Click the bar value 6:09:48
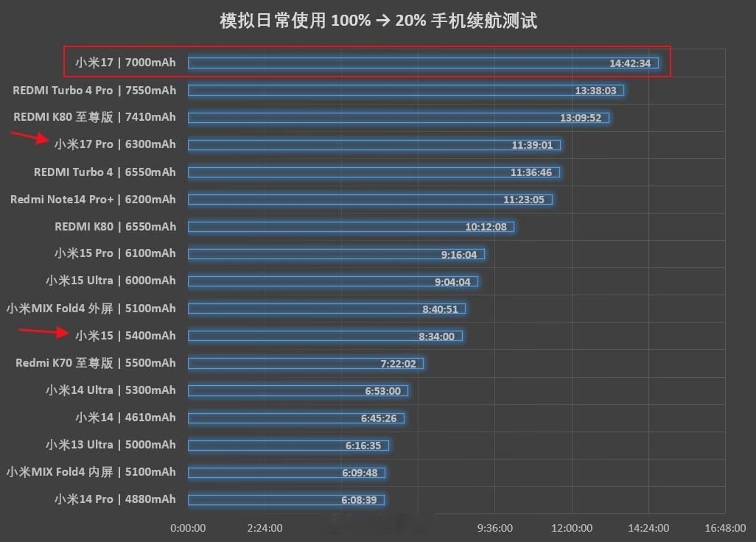756x542 pixels. pos(360,473)
